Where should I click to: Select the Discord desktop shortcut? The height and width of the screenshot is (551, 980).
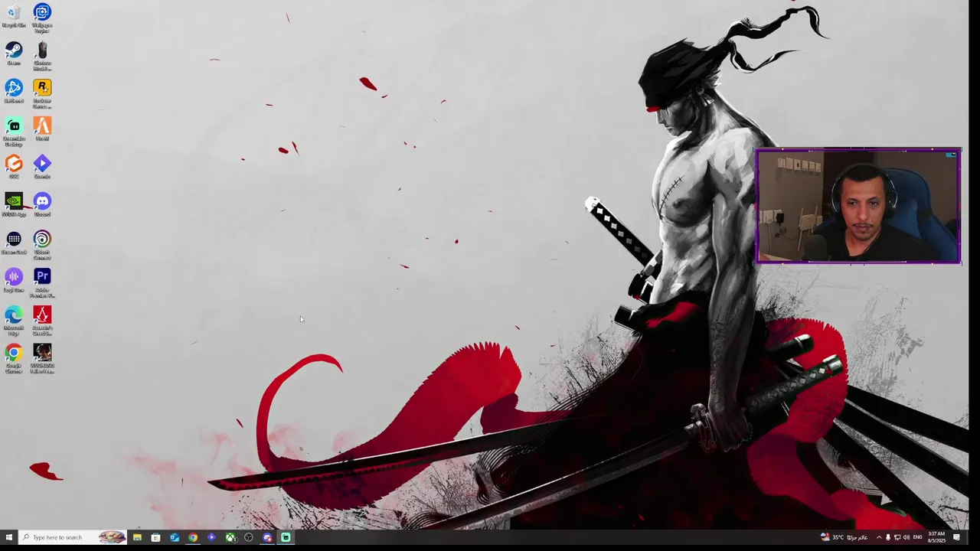click(42, 204)
